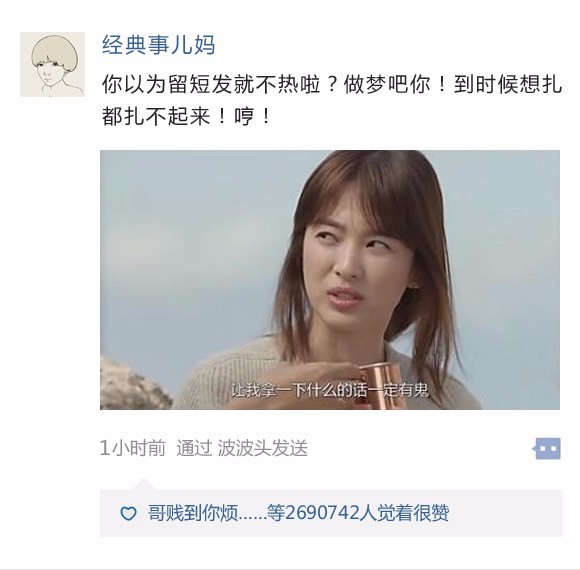580x570 pixels.
Task: Tap the heart like icon
Action: pos(129,513)
